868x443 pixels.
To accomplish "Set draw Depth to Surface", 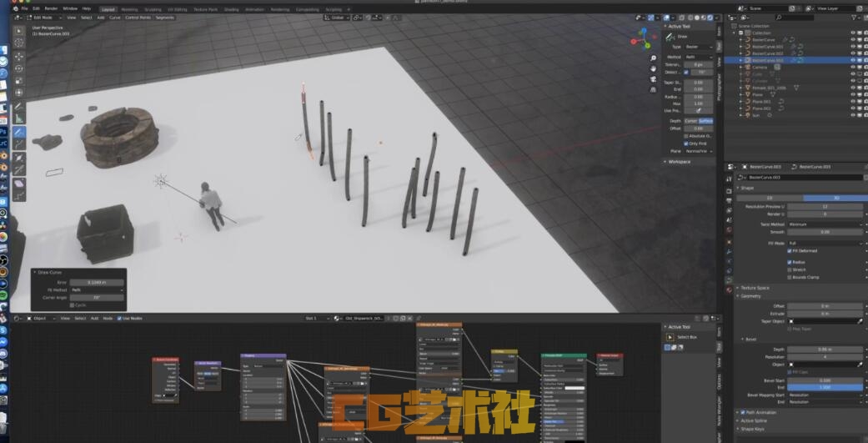I will coord(705,121).
